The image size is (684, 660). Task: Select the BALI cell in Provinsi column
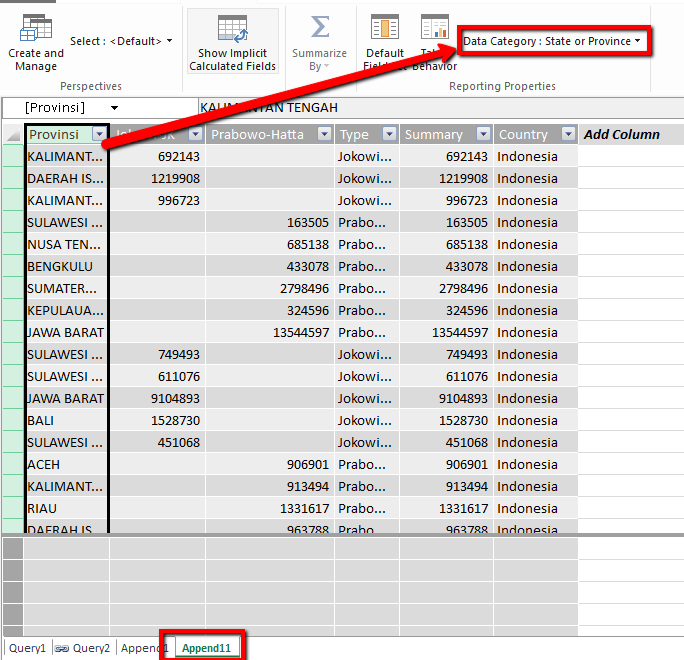66,420
